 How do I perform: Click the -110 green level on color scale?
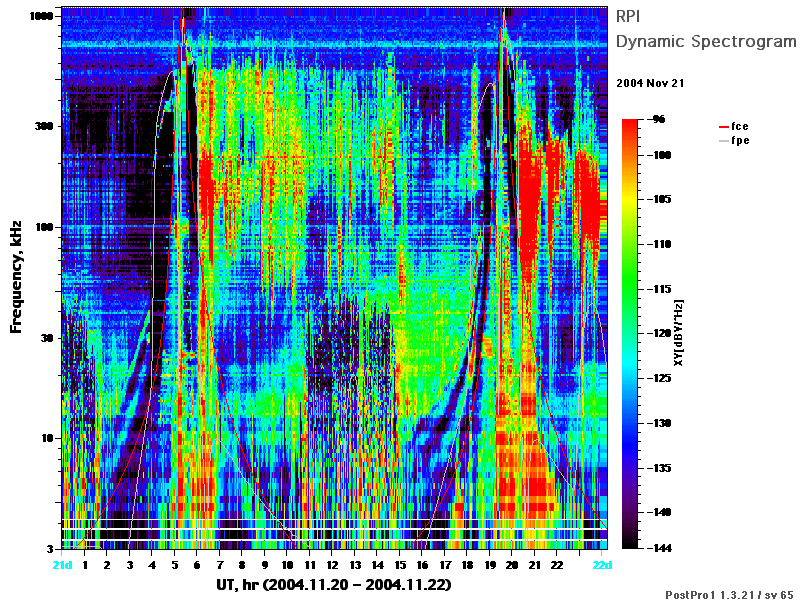[630, 244]
